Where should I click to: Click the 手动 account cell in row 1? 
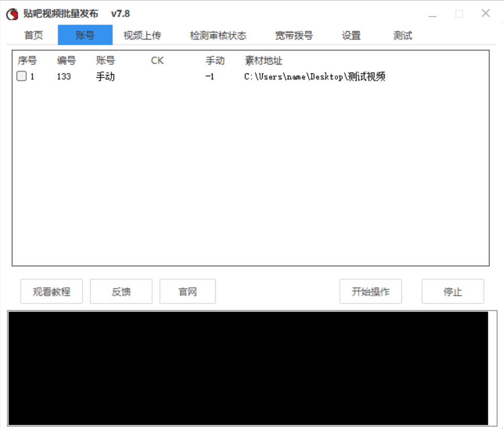(105, 77)
